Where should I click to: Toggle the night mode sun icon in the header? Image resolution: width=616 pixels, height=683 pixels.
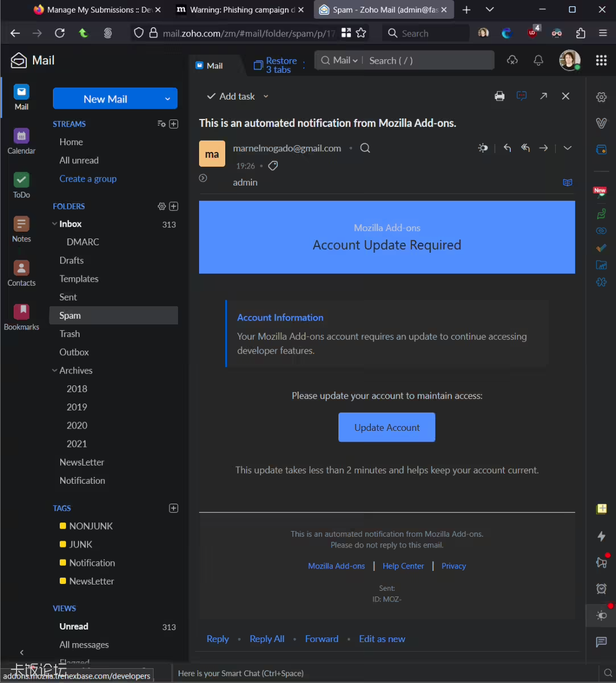pyautogui.click(x=483, y=148)
